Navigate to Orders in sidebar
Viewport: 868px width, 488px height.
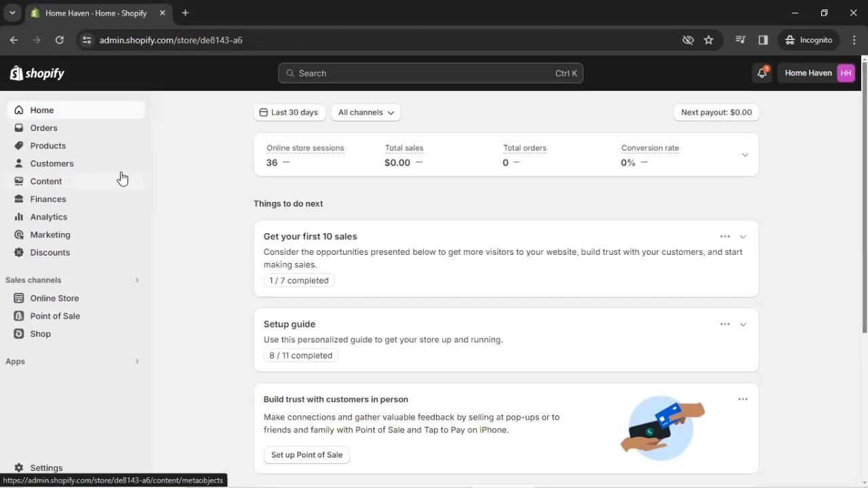pos(43,128)
